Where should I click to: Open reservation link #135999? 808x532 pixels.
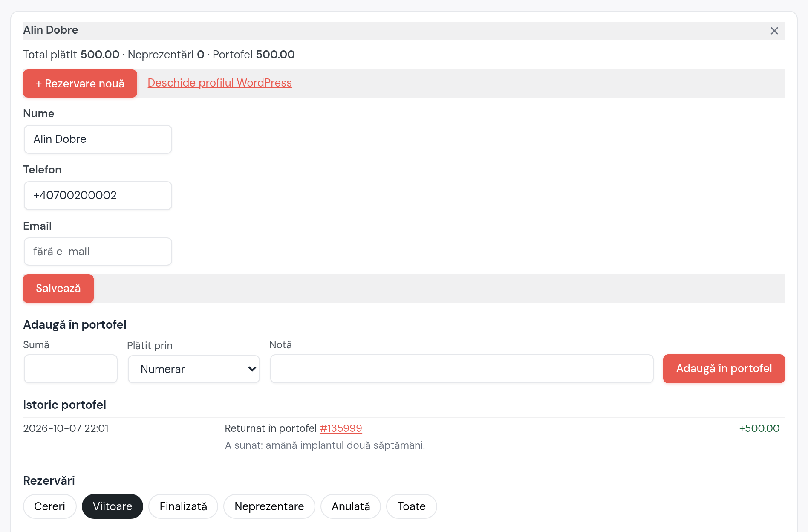(x=341, y=428)
